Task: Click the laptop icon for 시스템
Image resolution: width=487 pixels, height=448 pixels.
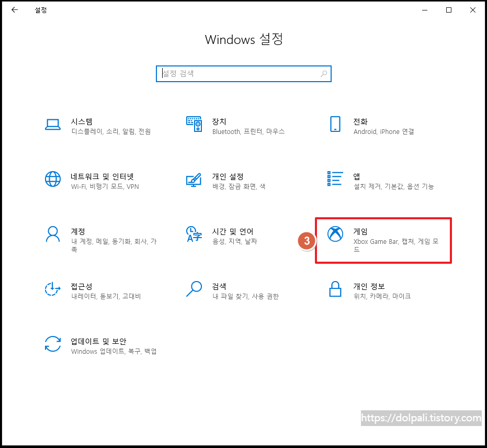Action: click(x=53, y=125)
